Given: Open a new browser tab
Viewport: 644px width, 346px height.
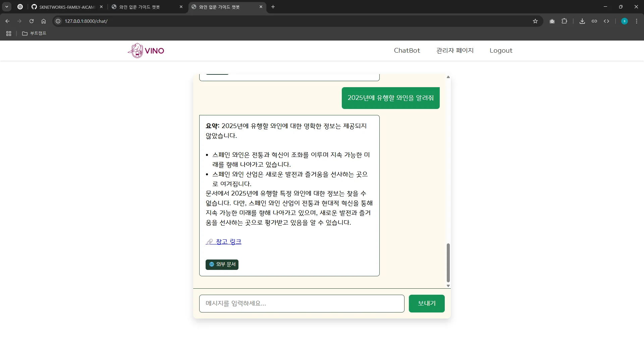Looking at the screenshot, I should pyautogui.click(x=273, y=7).
